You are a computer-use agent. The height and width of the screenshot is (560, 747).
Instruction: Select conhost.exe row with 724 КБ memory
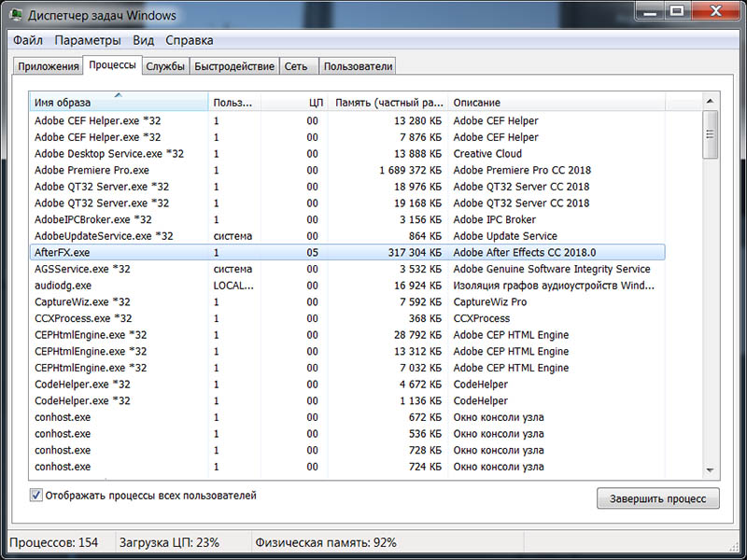click(347, 467)
